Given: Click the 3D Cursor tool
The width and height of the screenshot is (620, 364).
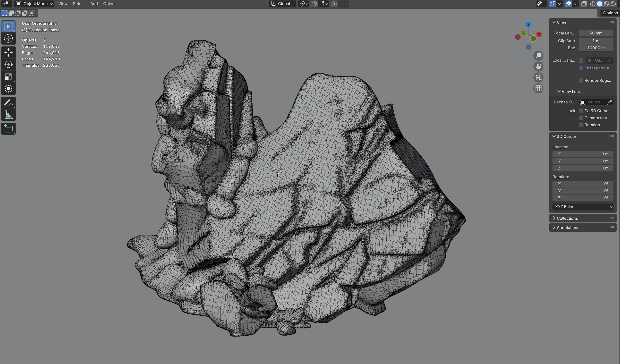Looking at the screenshot, I should tap(8, 39).
